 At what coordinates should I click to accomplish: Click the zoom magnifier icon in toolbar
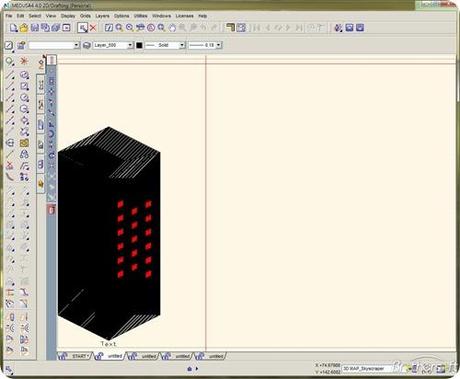(x=119, y=28)
